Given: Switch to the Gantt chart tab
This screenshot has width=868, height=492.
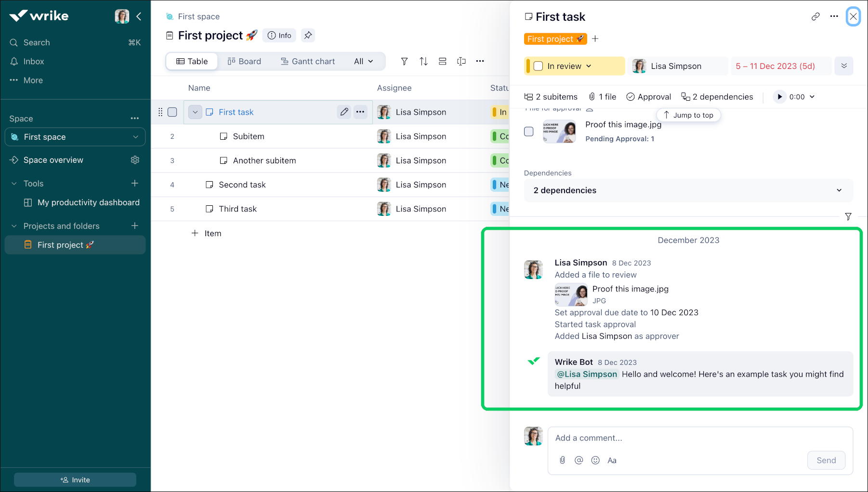Looking at the screenshot, I should [308, 61].
